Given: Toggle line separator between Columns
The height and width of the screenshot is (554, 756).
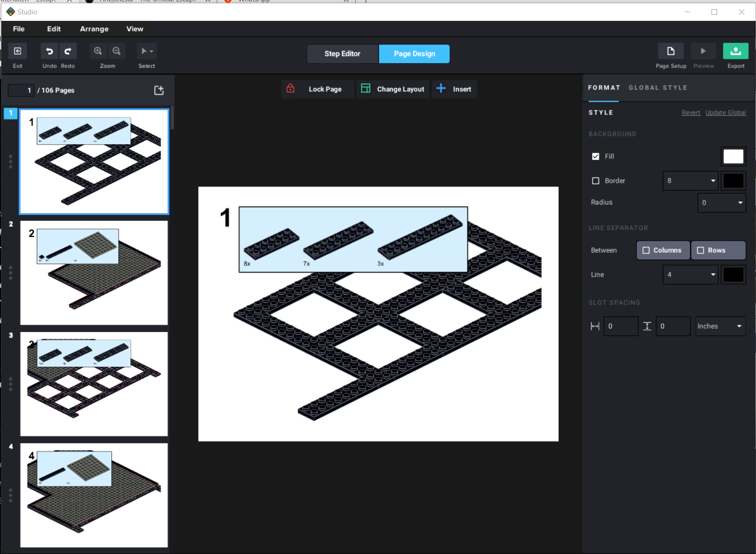Looking at the screenshot, I should 663,250.
